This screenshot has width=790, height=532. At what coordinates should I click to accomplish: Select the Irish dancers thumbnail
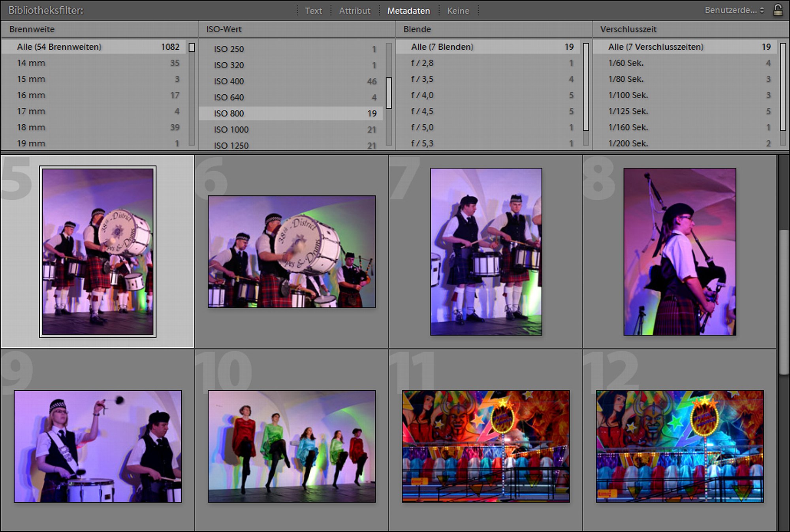coord(292,446)
